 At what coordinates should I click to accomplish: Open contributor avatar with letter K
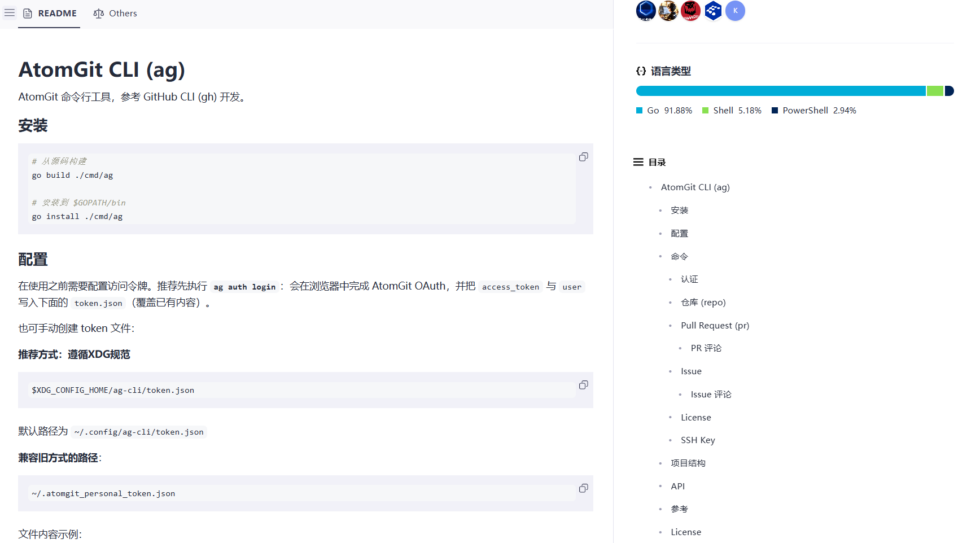[x=735, y=11]
